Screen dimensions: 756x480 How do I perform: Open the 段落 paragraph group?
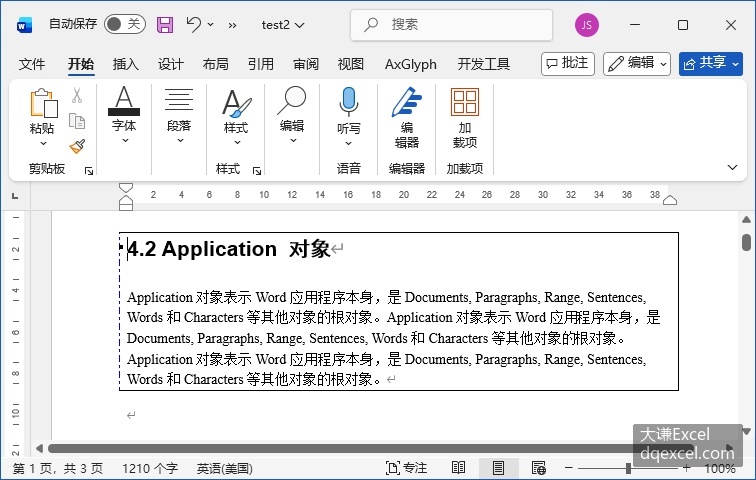[179, 115]
